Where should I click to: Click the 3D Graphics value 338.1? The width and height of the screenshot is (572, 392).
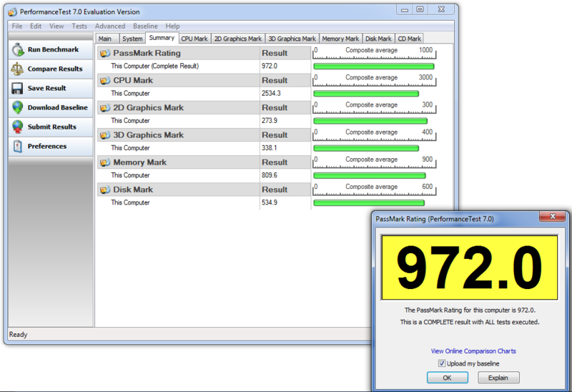(270, 148)
